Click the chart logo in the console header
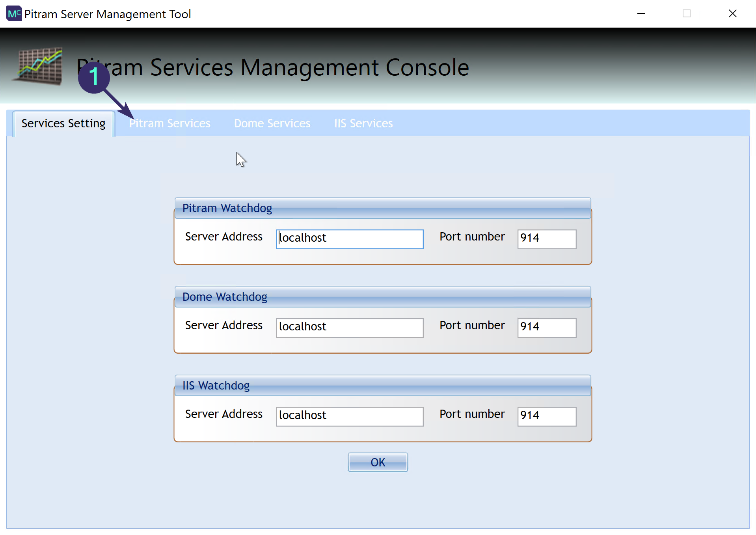Viewport: 756px width, 535px height. pyautogui.click(x=39, y=66)
